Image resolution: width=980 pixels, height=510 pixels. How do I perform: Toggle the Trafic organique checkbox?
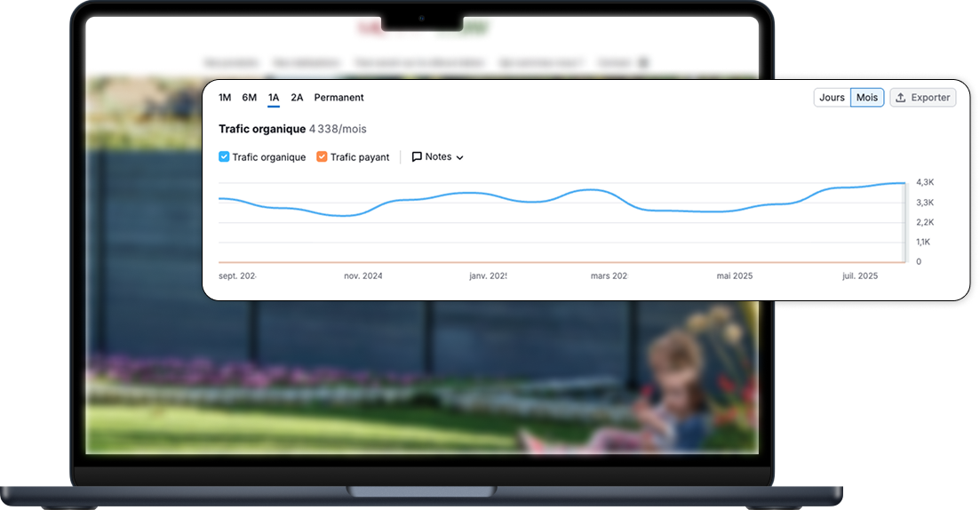[x=224, y=157]
